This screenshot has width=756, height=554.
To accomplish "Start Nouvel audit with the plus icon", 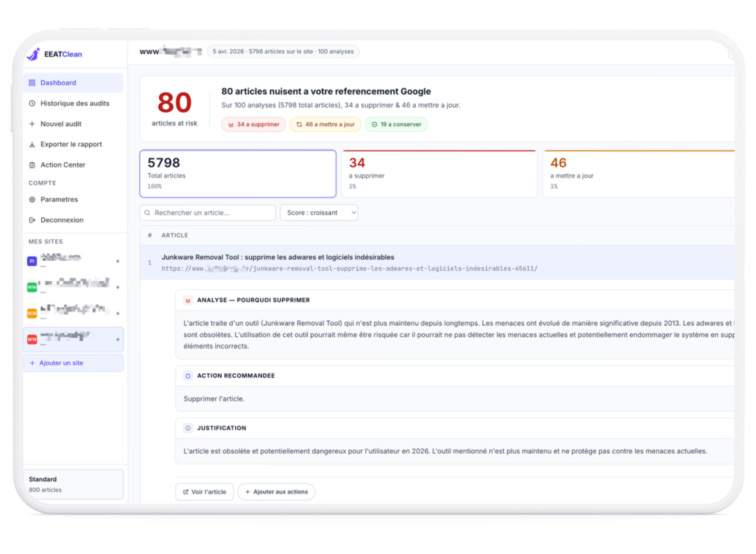I will pyautogui.click(x=32, y=124).
